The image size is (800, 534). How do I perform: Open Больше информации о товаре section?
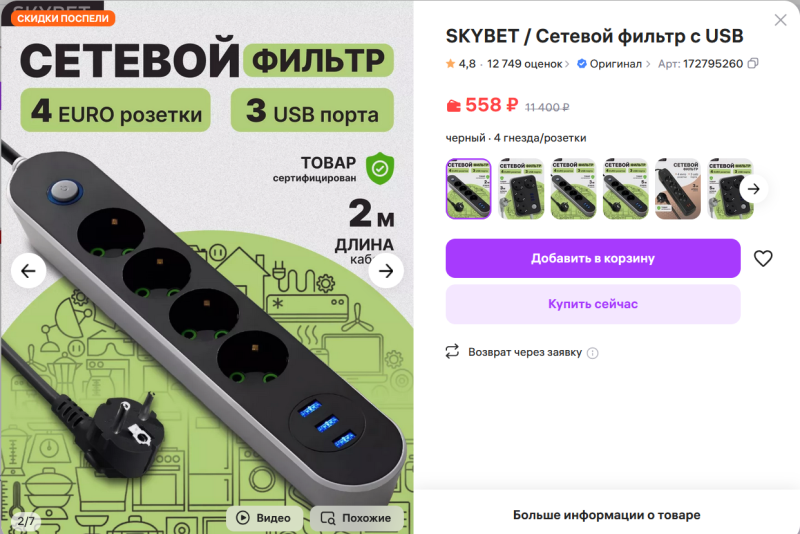point(606,515)
